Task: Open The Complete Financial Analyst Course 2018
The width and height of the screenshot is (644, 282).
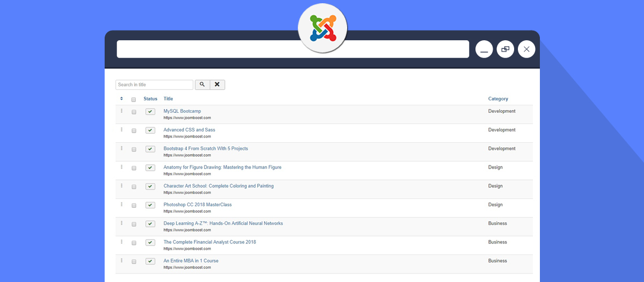Action: 209,242
